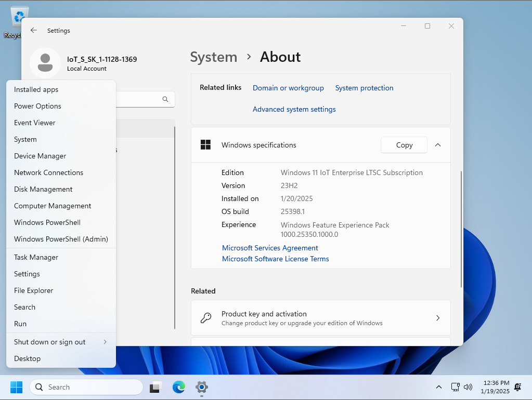Image resolution: width=532 pixels, height=400 pixels.
Task: Click version value 23H2
Action: pos(289,185)
